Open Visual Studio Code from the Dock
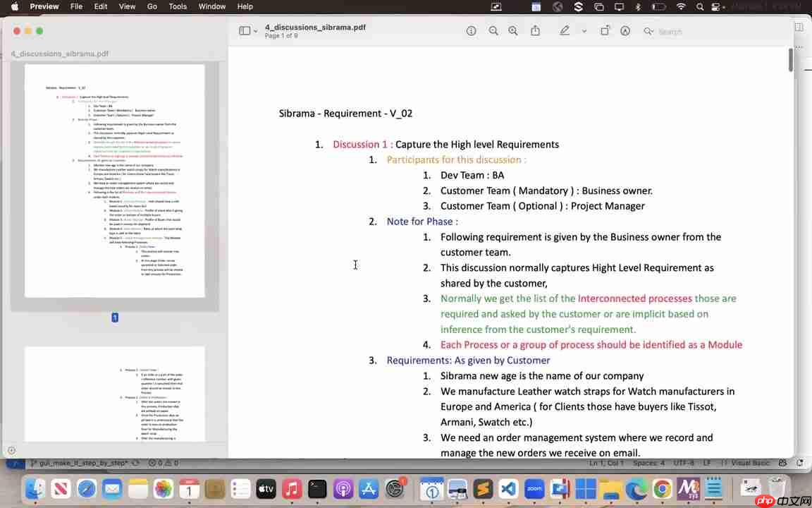Viewport: 812px width, 508px height. click(x=508, y=489)
